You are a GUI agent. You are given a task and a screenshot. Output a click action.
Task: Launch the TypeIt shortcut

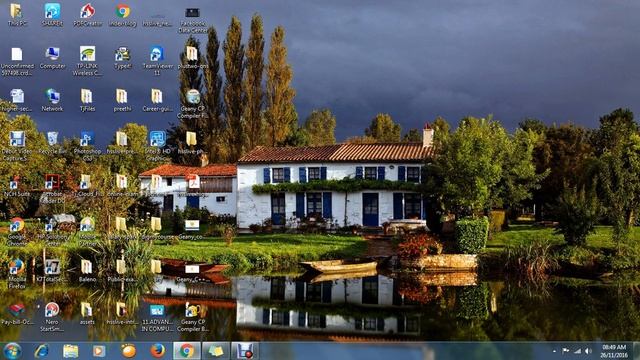pos(122,58)
